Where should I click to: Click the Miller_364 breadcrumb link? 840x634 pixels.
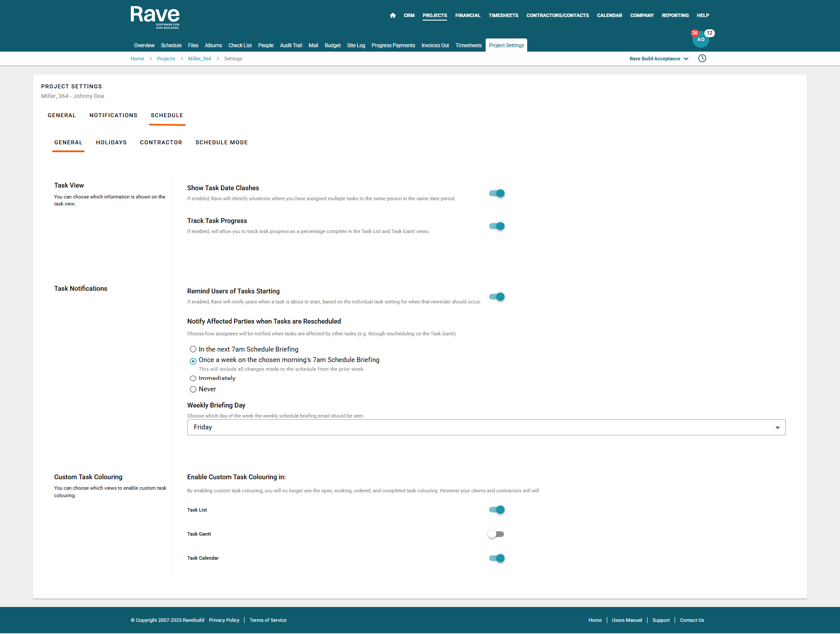click(199, 59)
